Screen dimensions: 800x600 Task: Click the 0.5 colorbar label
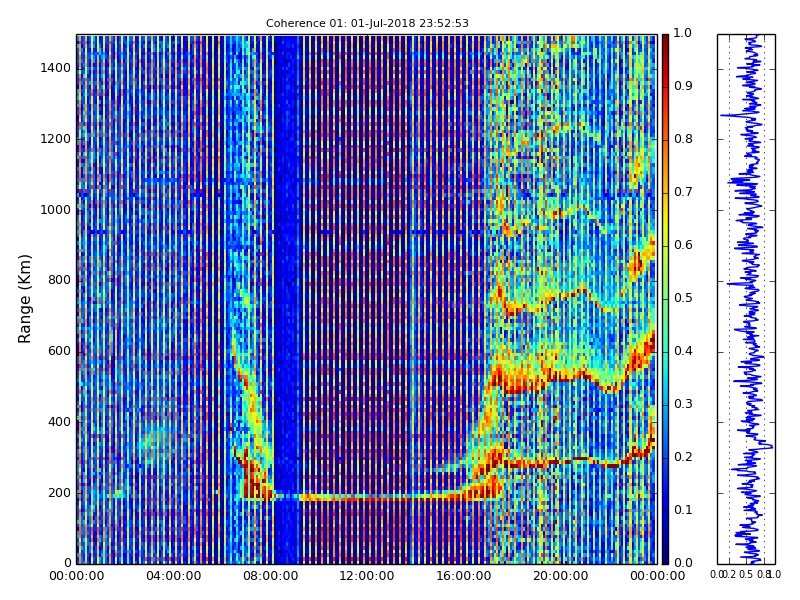683,298
